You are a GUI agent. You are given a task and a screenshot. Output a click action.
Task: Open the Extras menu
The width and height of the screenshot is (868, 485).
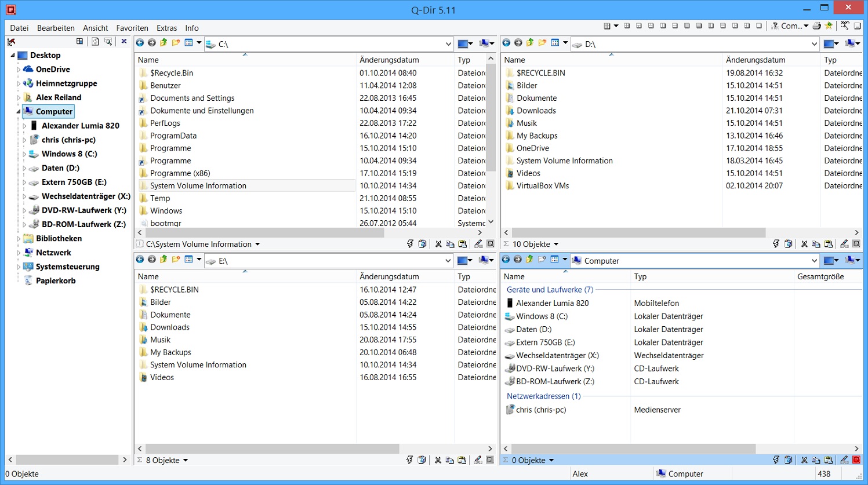point(166,28)
